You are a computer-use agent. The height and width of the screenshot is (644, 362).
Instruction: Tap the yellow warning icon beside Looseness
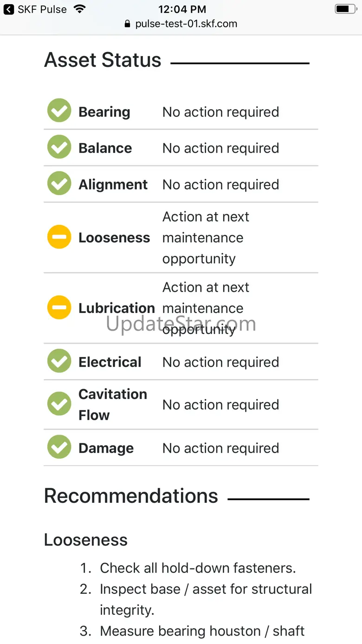tap(59, 237)
